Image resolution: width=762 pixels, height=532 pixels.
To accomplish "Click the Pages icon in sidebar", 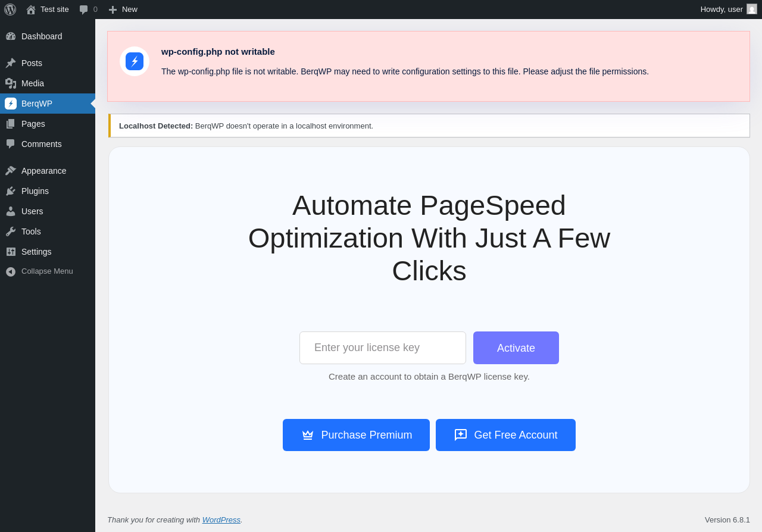I will [11, 124].
